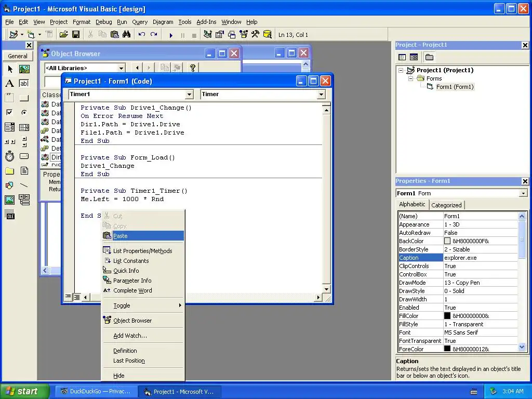
Task: Click the FillColor black swatch
Action: (447, 315)
